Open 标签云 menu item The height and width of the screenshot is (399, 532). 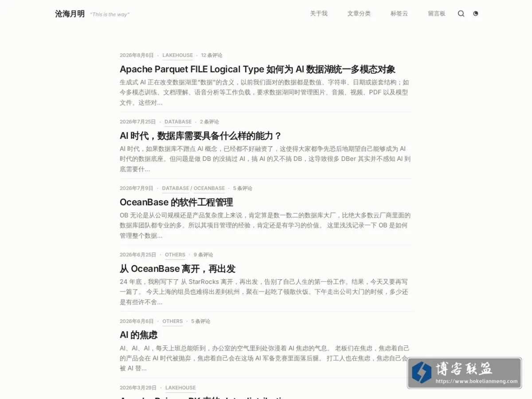point(399,14)
